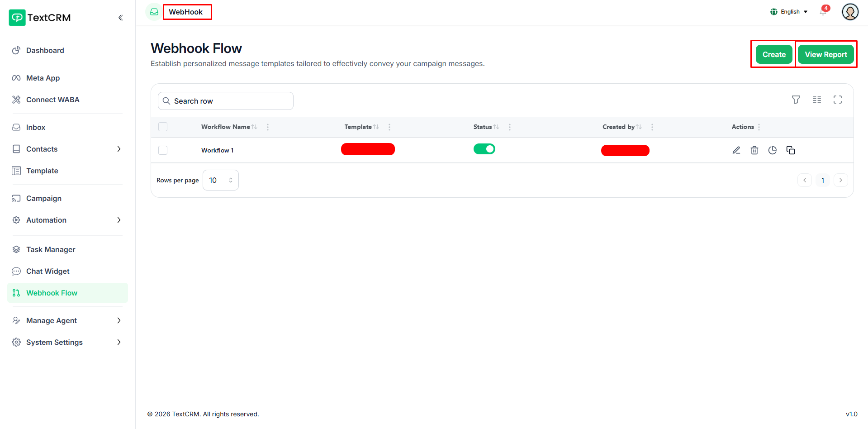Go to Campaign in the sidebar
The width and height of the screenshot is (868, 429).
pos(44,198)
